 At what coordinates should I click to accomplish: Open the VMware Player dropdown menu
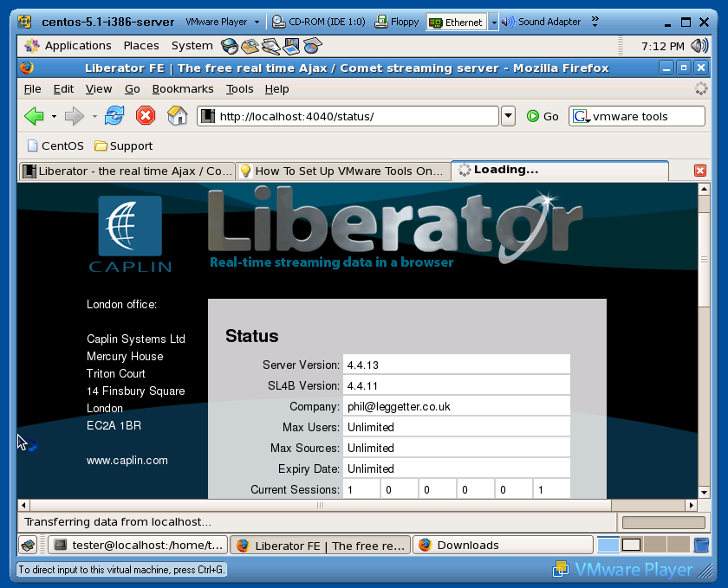click(x=223, y=22)
